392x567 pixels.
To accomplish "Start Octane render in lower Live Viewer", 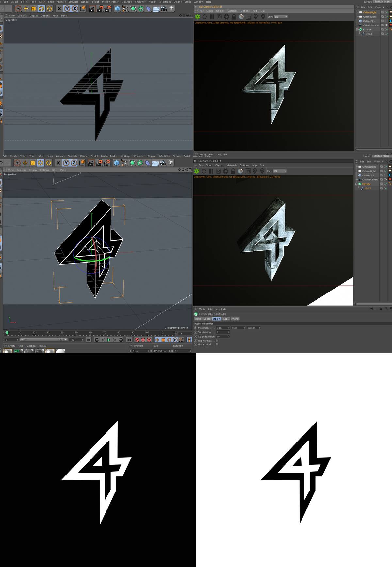I will point(197,171).
